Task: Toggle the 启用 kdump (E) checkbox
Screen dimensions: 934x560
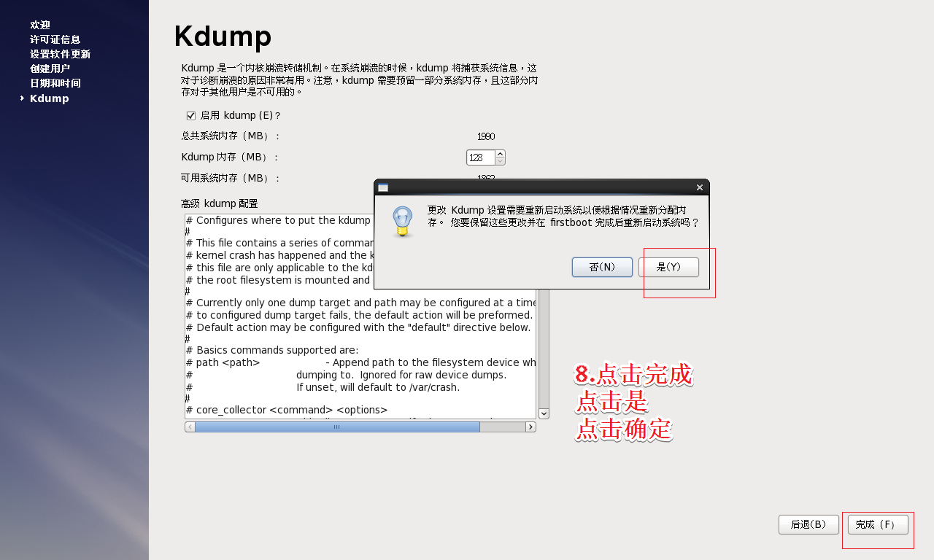Action: [x=191, y=115]
